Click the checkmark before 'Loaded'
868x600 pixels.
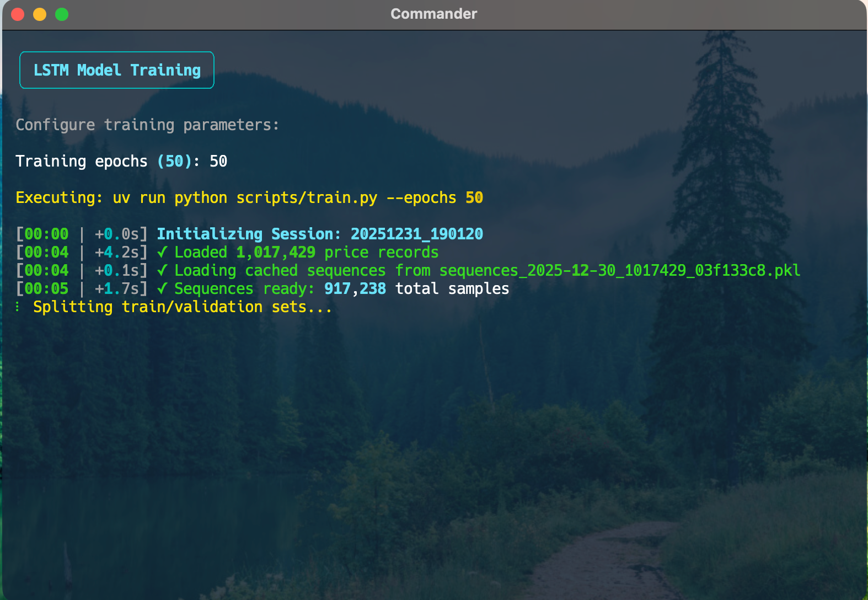(162, 252)
